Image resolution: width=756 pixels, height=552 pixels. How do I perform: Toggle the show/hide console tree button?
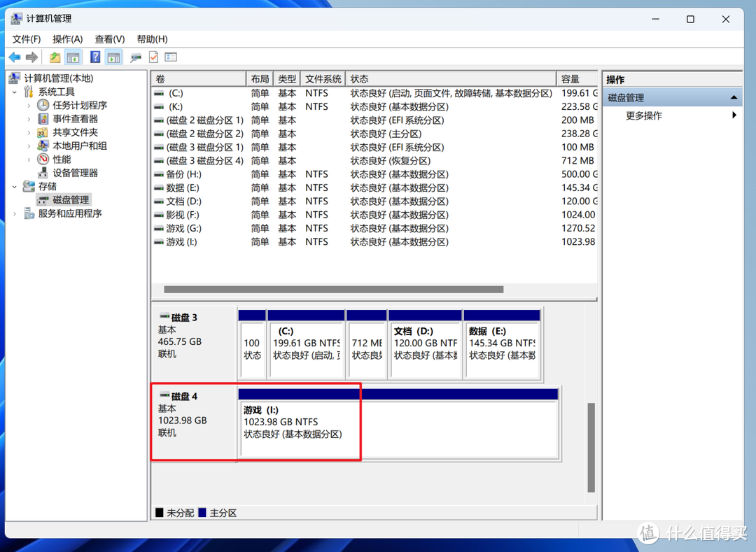(x=73, y=57)
